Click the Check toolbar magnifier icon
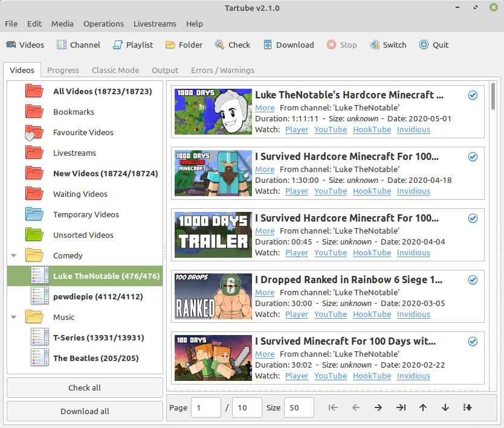The width and height of the screenshot is (504, 428). pos(219,45)
